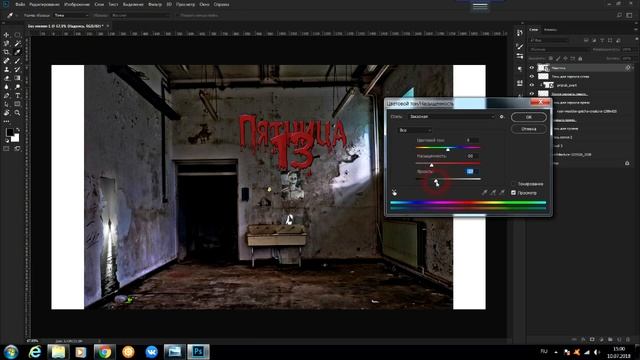Open Google Chrome from the taskbar

coord(104,351)
